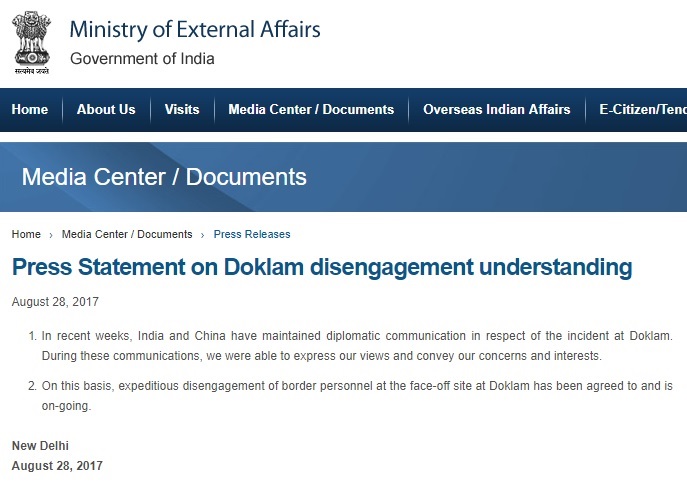Open Overseas Indian Affairs menu
Screen dimensions: 687x485
point(497,110)
